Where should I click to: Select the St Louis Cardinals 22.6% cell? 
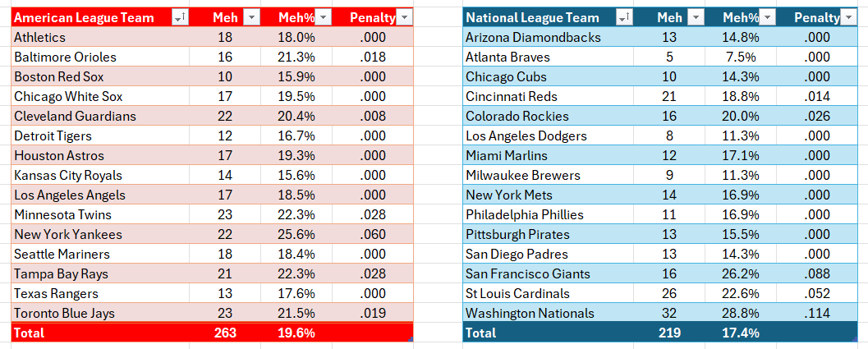point(741,294)
